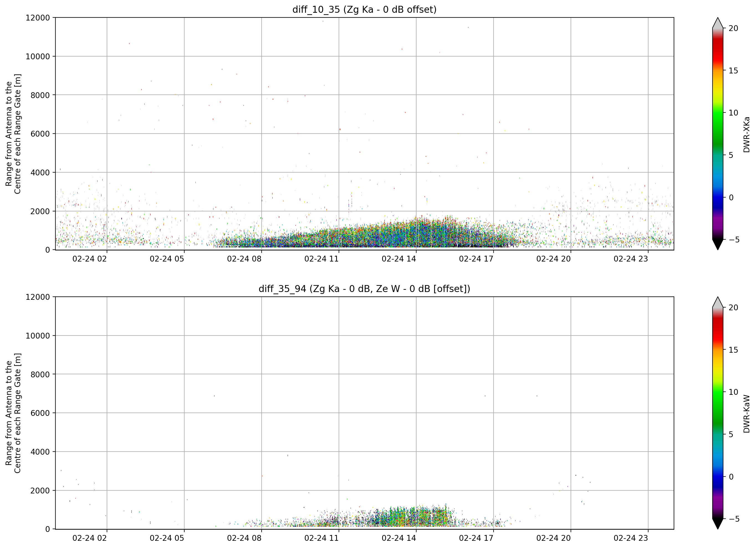Click bottom plot x-tick 02-24 11

click(x=322, y=538)
